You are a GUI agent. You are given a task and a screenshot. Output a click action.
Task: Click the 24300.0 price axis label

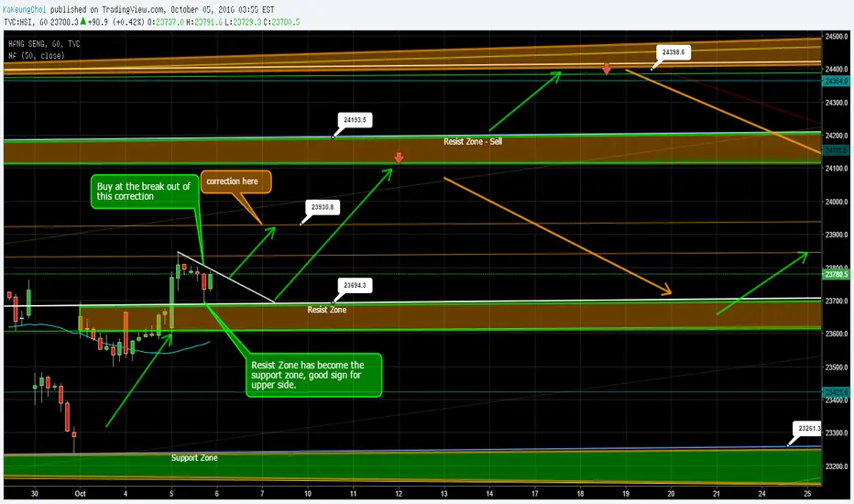(837, 103)
